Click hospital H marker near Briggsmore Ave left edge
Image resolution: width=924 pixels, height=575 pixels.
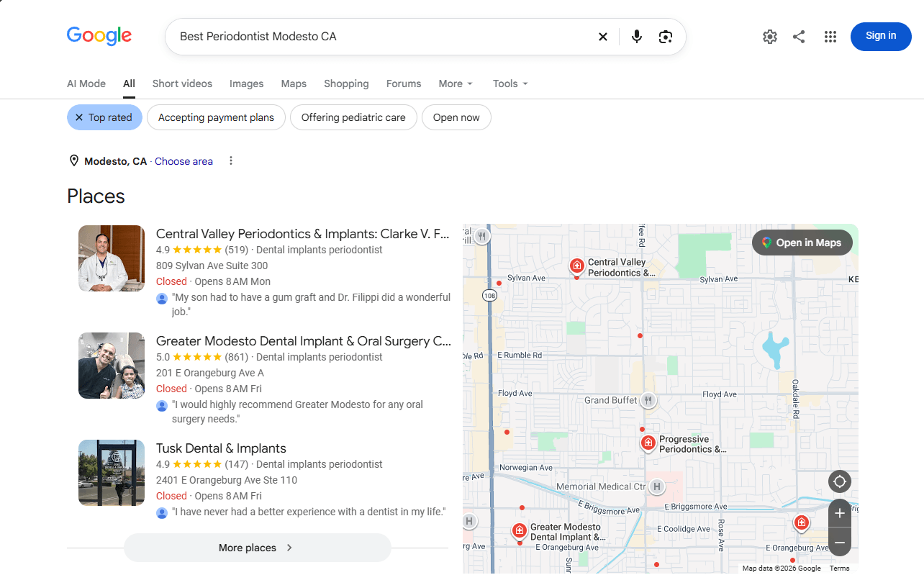(x=469, y=521)
